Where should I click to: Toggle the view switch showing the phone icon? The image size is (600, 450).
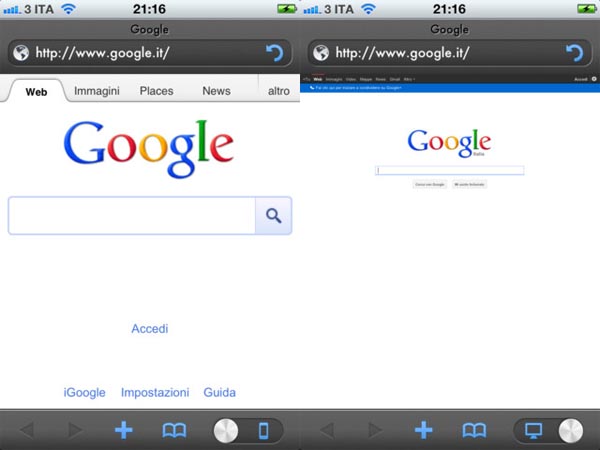pyautogui.click(x=248, y=430)
